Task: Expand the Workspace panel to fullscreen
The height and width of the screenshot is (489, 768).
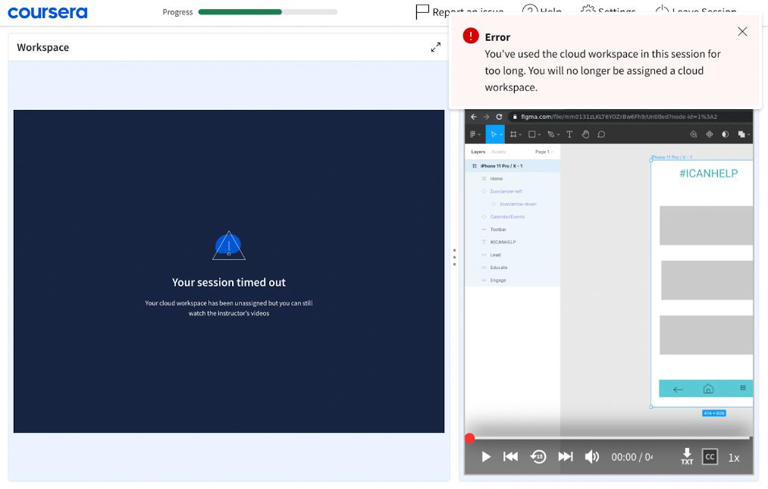Action: click(x=436, y=47)
